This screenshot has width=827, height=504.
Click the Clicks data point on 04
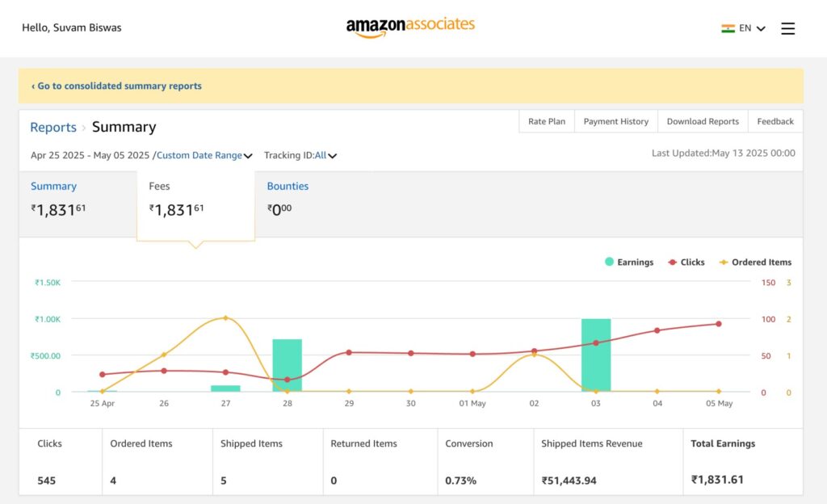[x=657, y=330]
